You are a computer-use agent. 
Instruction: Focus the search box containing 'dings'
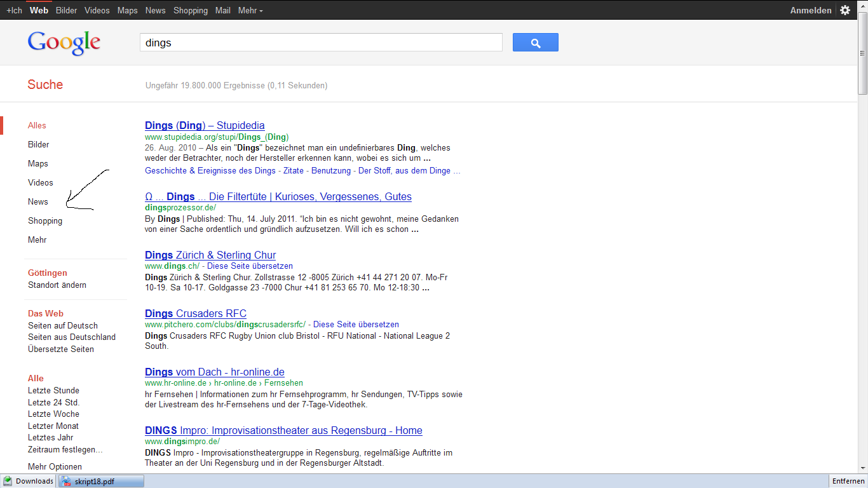tap(321, 43)
